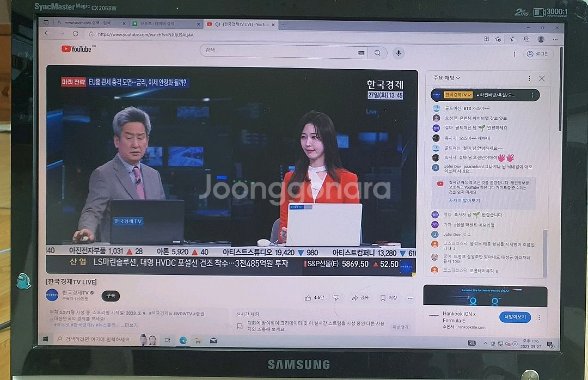Show hidden system tray icons chevron
Screen dimensions: 588x380
click(486, 344)
